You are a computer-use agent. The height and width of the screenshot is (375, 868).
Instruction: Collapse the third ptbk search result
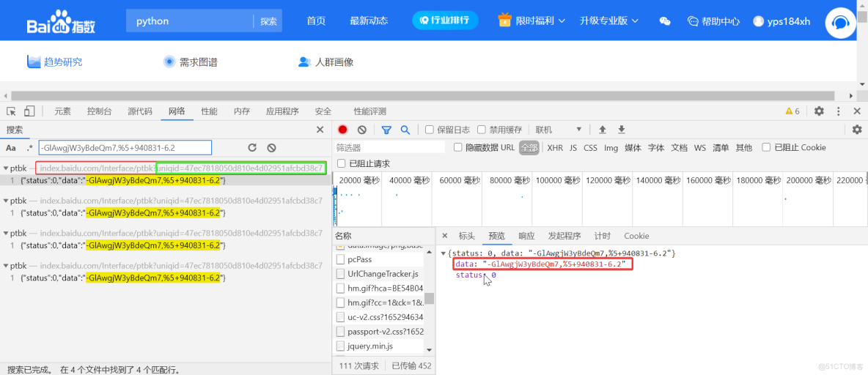(6, 234)
